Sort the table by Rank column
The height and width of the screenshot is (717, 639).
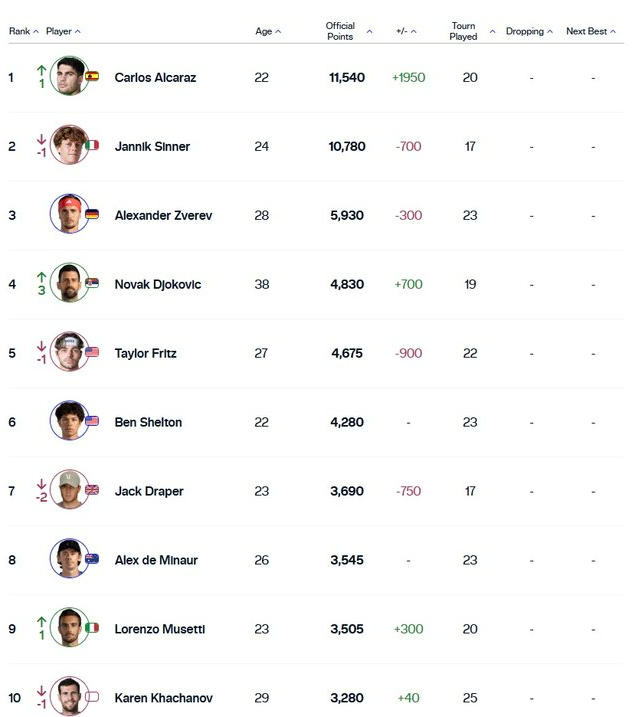(24, 31)
